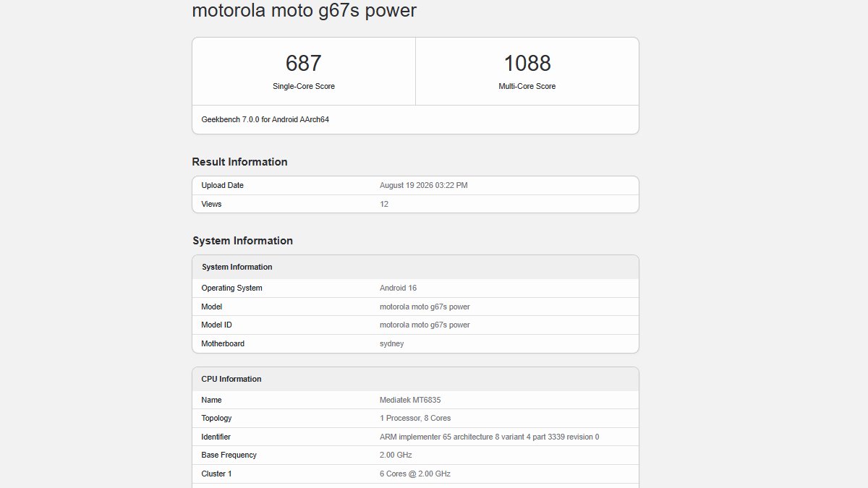Select the motherboard value sydney
Image resolution: width=868 pixels, height=488 pixels.
click(392, 343)
